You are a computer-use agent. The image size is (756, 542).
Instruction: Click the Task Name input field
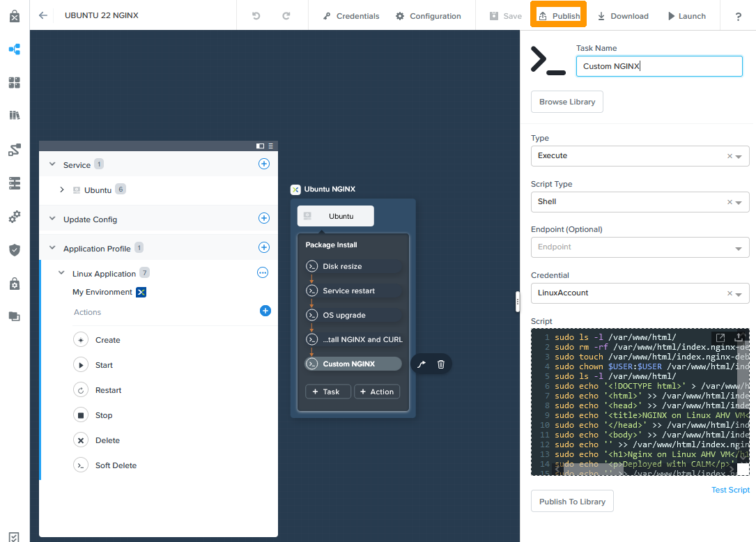pos(658,66)
